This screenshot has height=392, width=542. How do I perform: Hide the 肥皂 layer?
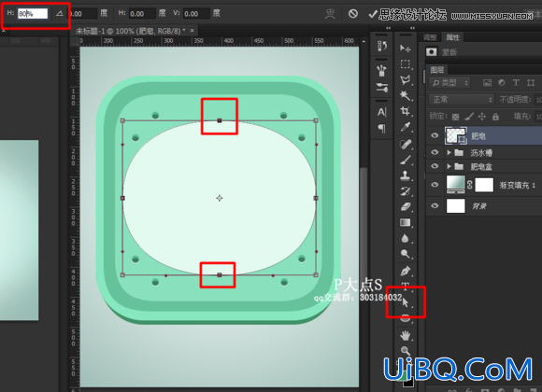[x=435, y=135]
